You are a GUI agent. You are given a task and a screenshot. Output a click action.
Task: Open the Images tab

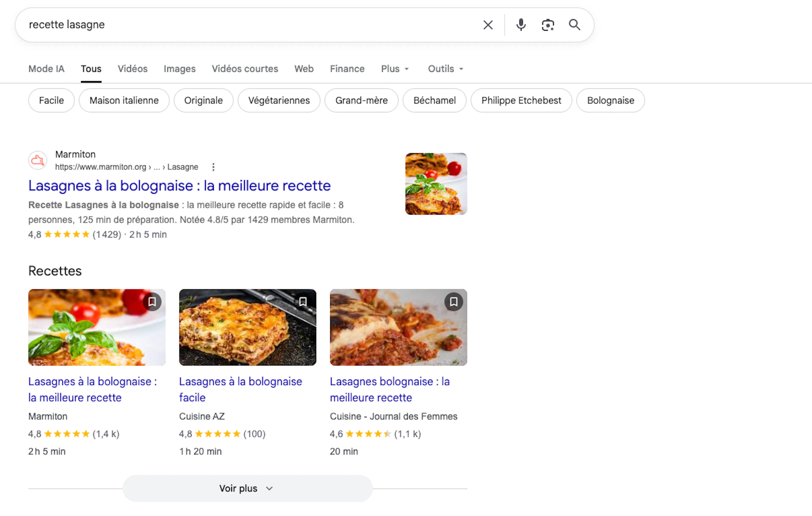coord(179,69)
